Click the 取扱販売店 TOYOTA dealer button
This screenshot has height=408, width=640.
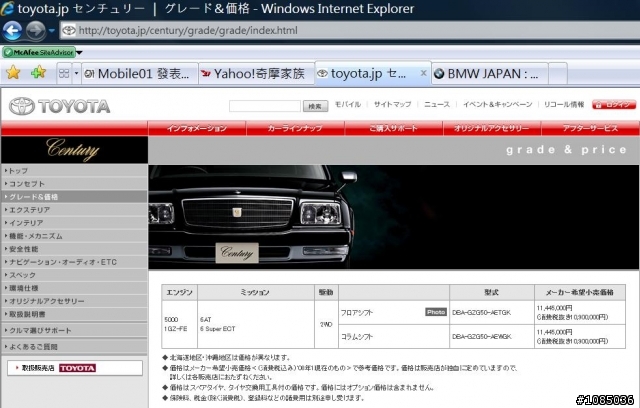coord(75,368)
